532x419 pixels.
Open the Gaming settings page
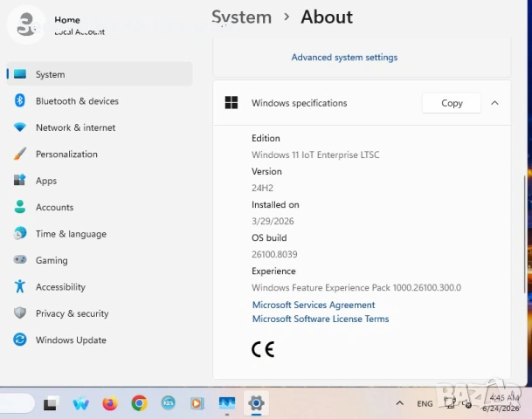coord(100,260)
